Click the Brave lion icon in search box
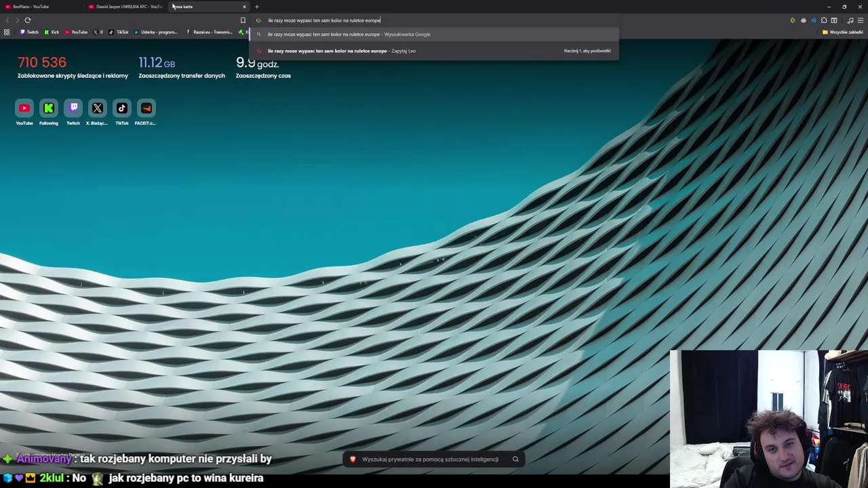Screen dimensions: 868x488 coord(353,460)
